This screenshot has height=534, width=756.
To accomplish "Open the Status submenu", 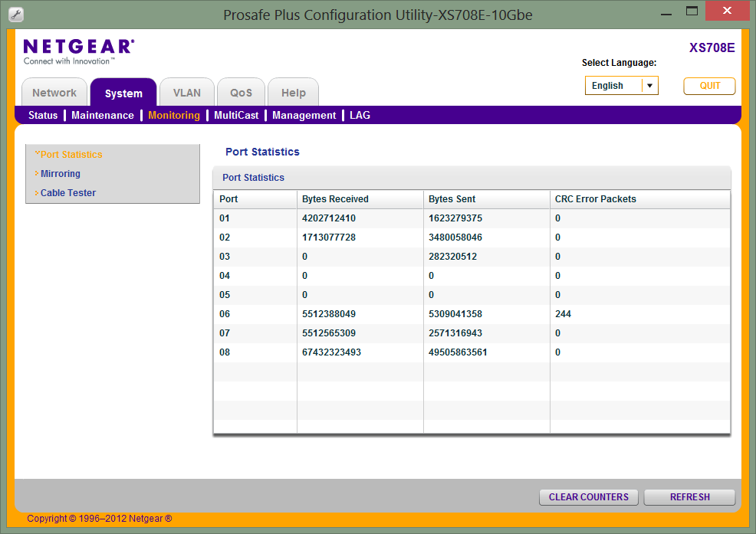I will click(43, 115).
